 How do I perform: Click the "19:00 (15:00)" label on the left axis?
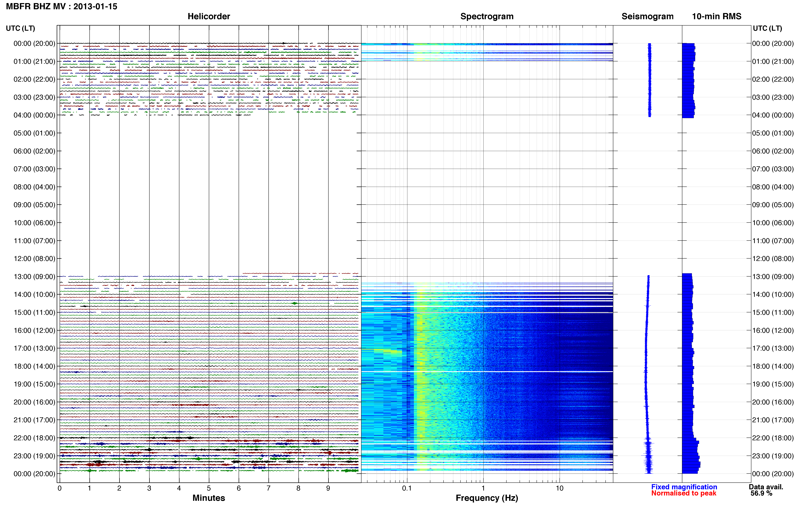(x=34, y=384)
